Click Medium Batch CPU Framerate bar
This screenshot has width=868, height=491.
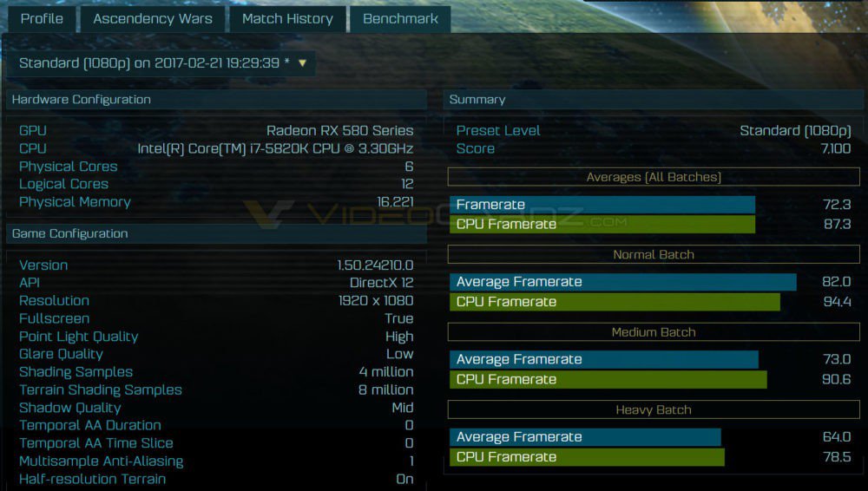(x=608, y=379)
